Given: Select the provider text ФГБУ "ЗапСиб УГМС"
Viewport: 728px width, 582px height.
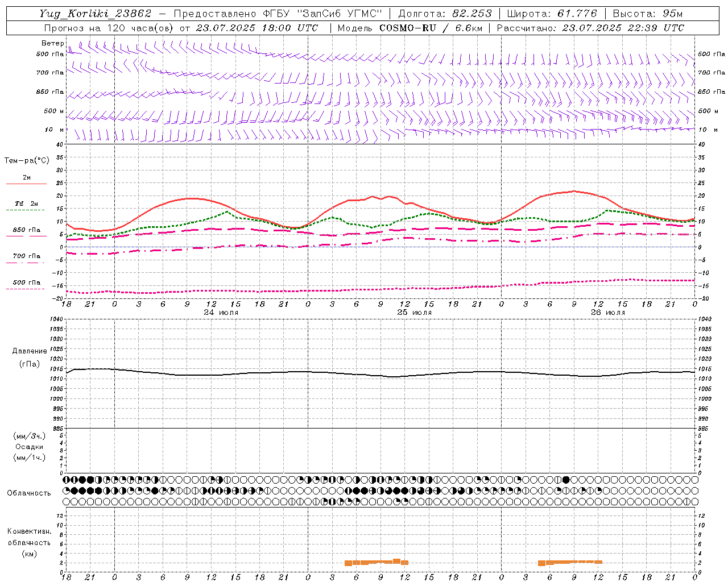Looking at the screenshot, I should coord(322,14).
